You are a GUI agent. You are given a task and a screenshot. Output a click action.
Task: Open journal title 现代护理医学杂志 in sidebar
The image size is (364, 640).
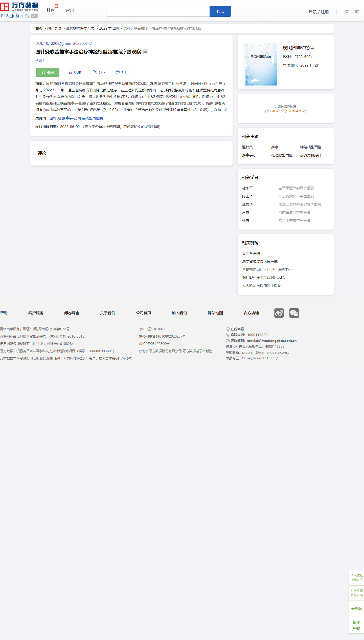[x=299, y=48]
